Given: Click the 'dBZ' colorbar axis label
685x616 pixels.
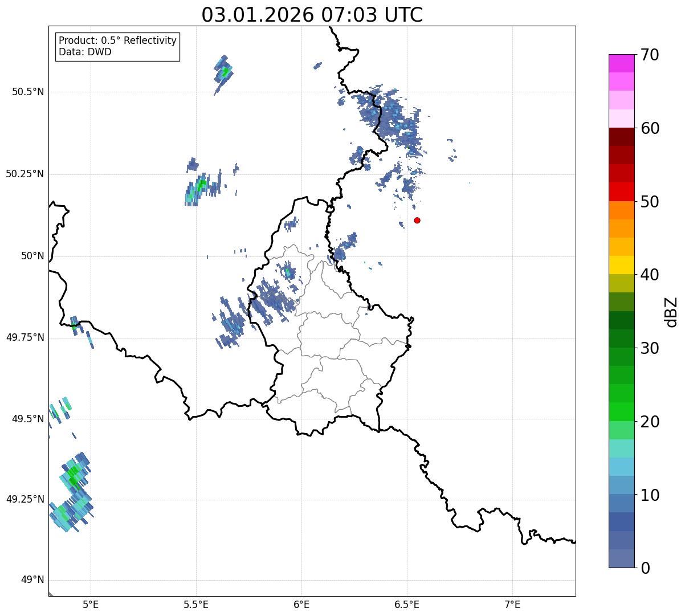Looking at the screenshot, I should 671,312.
